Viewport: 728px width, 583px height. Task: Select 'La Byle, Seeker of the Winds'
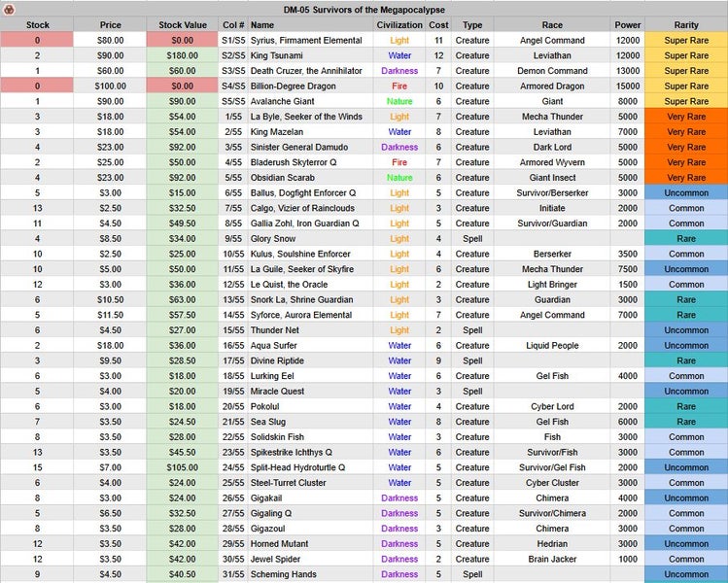click(311, 117)
